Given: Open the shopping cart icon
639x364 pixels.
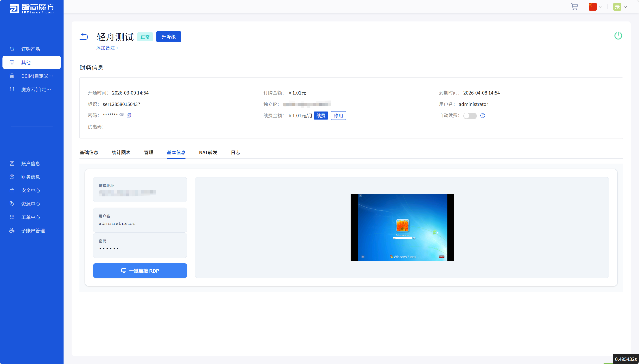Looking at the screenshot, I should 574,7.
